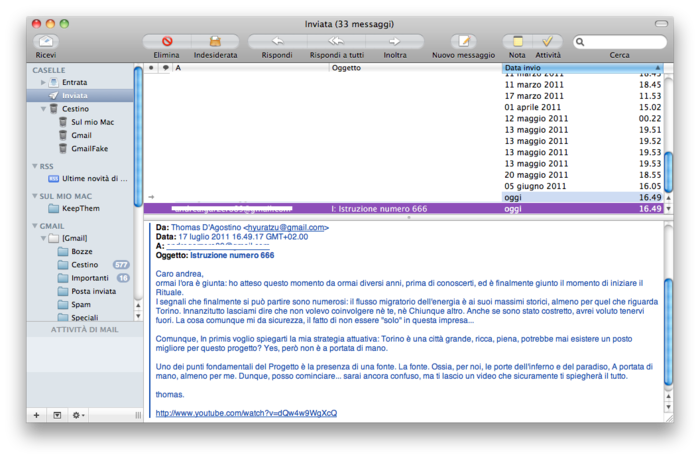Click the Rispondi a tutti button
The image size is (700, 459).
pos(336,42)
